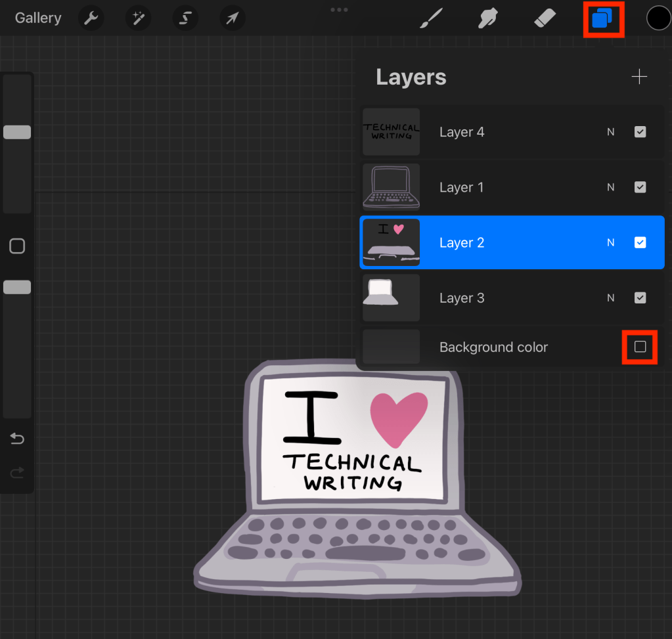The image size is (672, 639).
Task: Activate the Transform arrow tool
Action: click(232, 18)
